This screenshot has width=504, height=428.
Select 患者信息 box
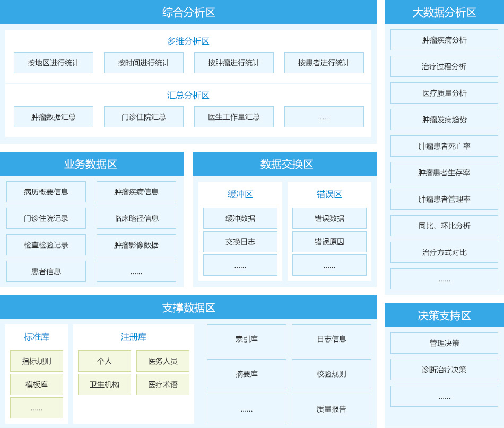coord(46,271)
